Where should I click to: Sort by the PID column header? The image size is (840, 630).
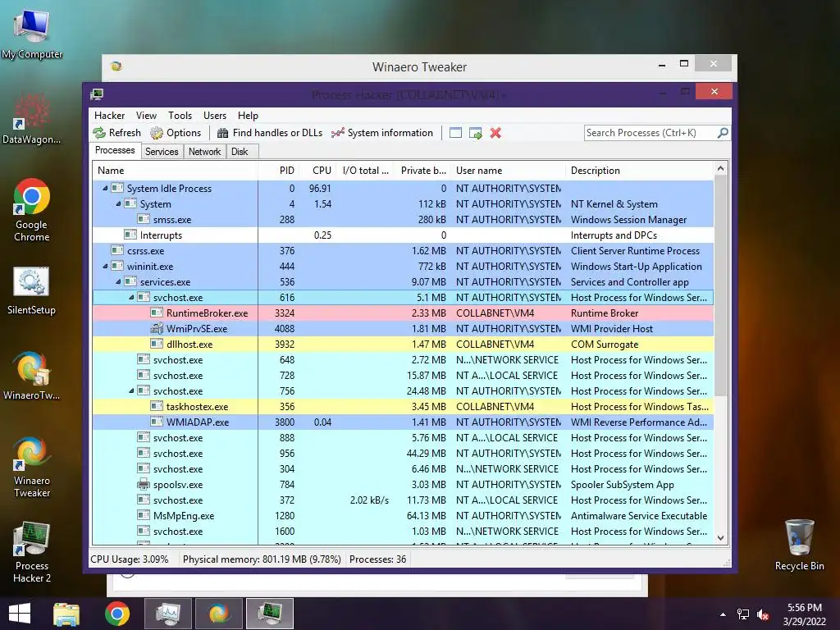point(277,171)
